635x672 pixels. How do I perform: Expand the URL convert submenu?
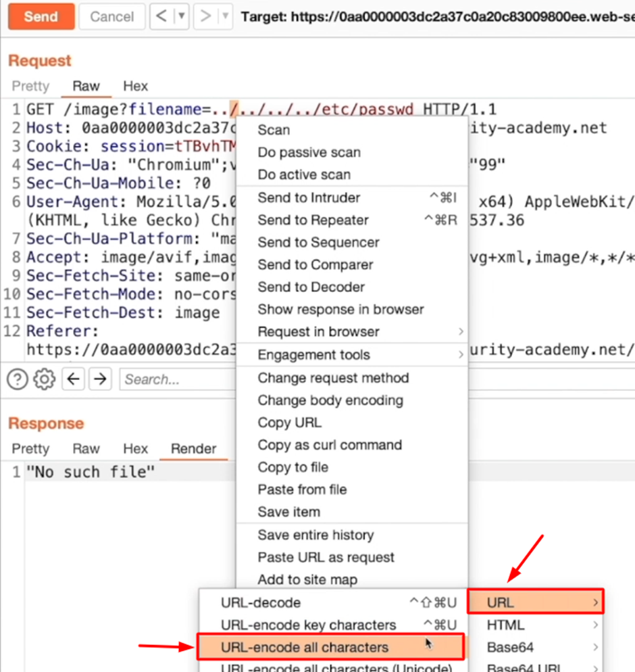coord(536,602)
